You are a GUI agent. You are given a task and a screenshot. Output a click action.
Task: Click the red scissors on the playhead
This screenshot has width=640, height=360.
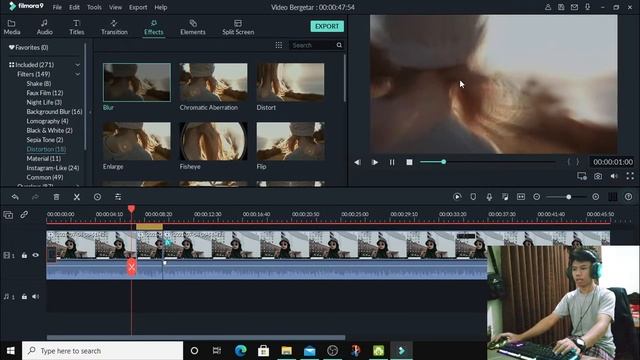coord(131,268)
